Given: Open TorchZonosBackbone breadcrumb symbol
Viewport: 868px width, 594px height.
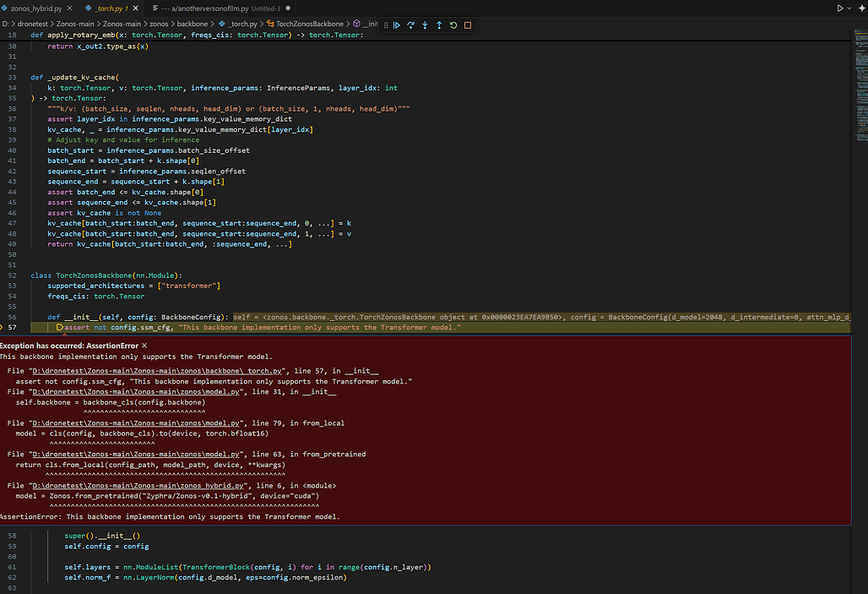Looking at the screenshot, I should point(305,24).
